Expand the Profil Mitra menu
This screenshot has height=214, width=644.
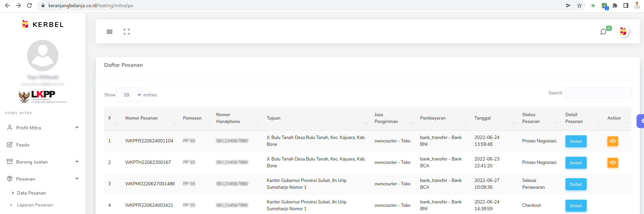click(43, 128)
